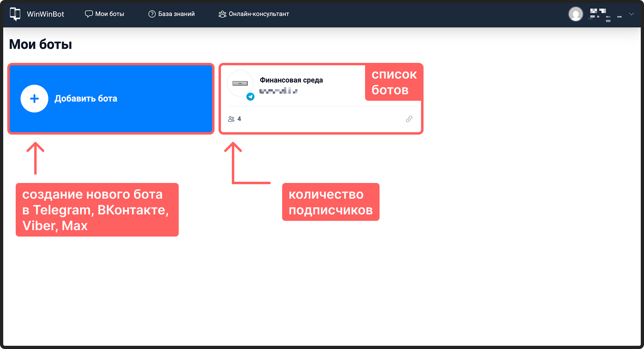Go to the База знаний section
The width and height of the screenshot is (644, 349).
176,14
